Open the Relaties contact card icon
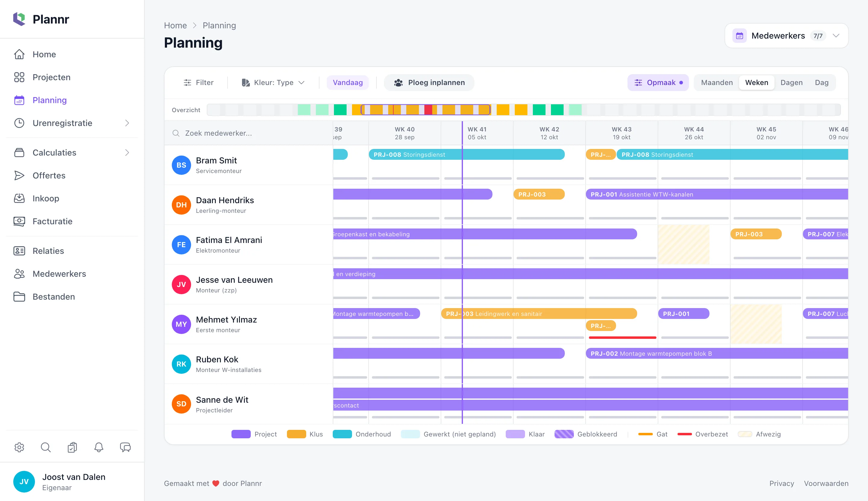868x501 pixels. tap(19, 251)
